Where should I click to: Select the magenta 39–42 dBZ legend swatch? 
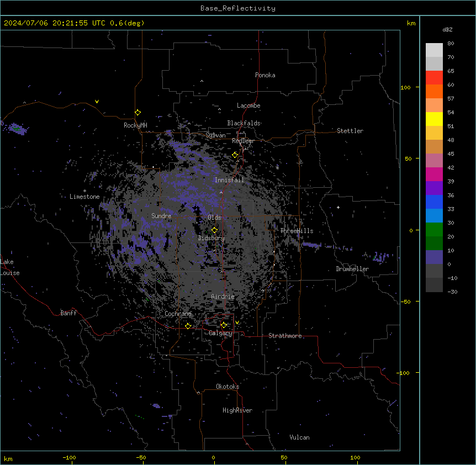tap(434, 174)
